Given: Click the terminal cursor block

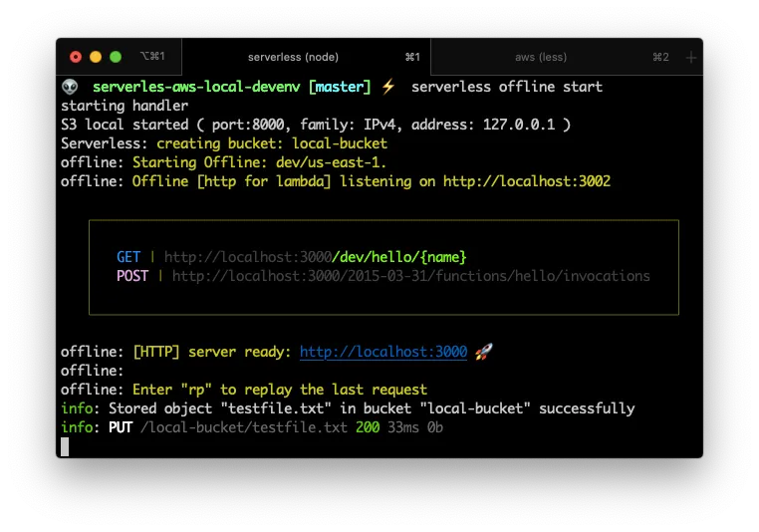Looking at the screenshot, I should tap(65, 446).
